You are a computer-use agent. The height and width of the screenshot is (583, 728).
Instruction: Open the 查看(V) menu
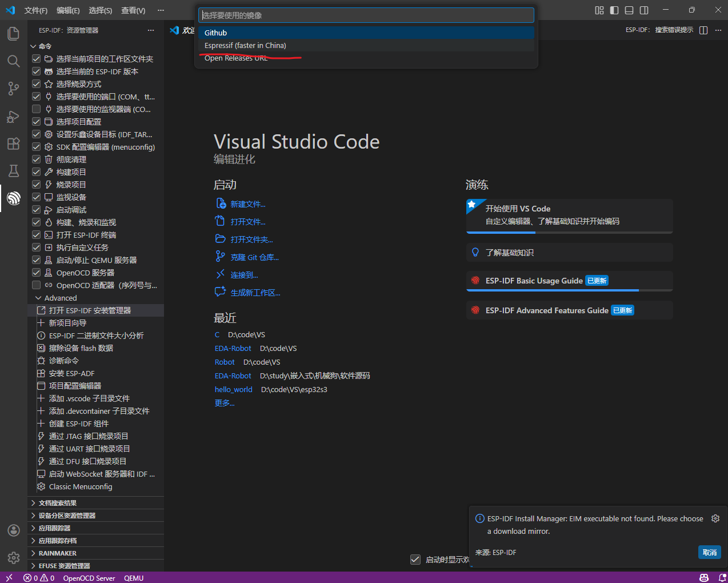point(133,10)
